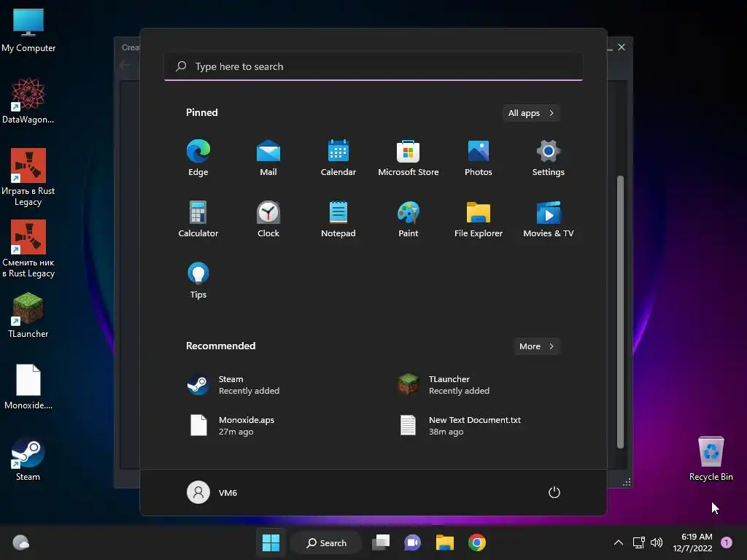Open Notepad from pinned apps
The image size is (747, 560).
click(x=338, y=219)
